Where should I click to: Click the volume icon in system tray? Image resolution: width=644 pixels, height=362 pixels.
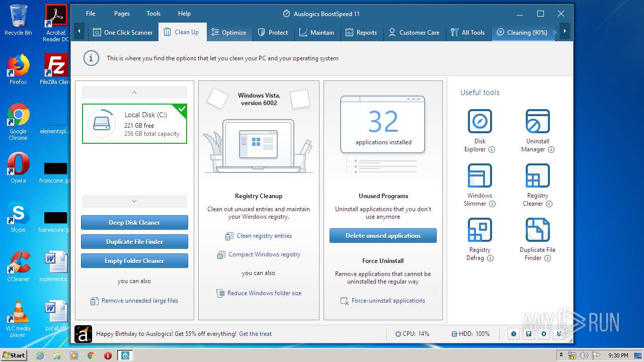tap(584, 355)
